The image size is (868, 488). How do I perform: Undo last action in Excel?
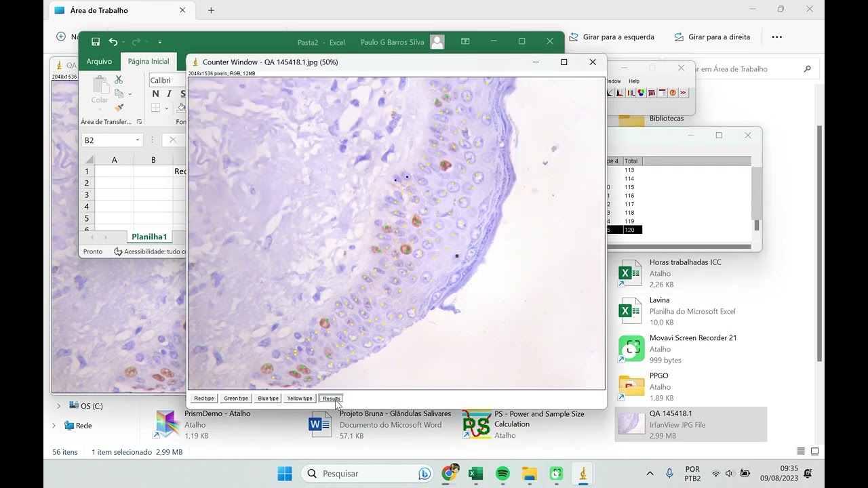113,42
